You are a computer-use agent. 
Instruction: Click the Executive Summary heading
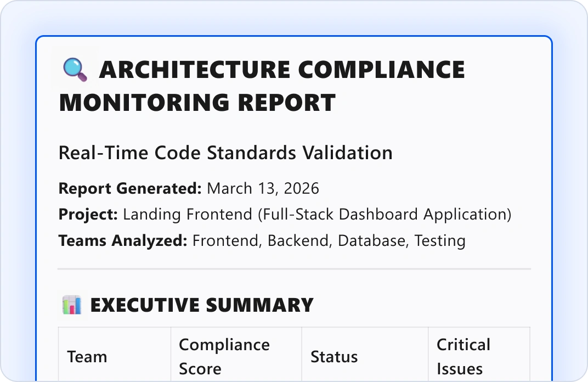pos(202,305)
